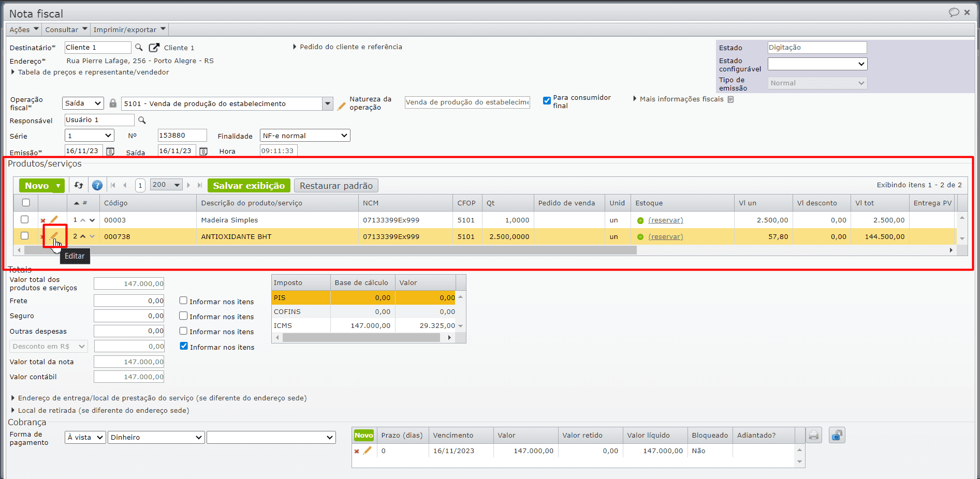Click Novo in the Cobrança installments grid
This screenshot has width=980, height=479.
tap(364, 436)
